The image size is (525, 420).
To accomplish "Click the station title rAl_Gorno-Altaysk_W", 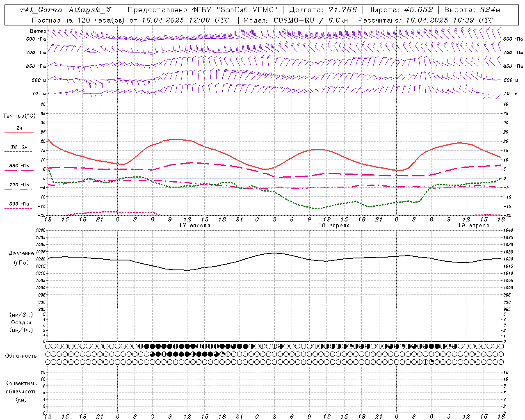I will (x=66, y=10).
